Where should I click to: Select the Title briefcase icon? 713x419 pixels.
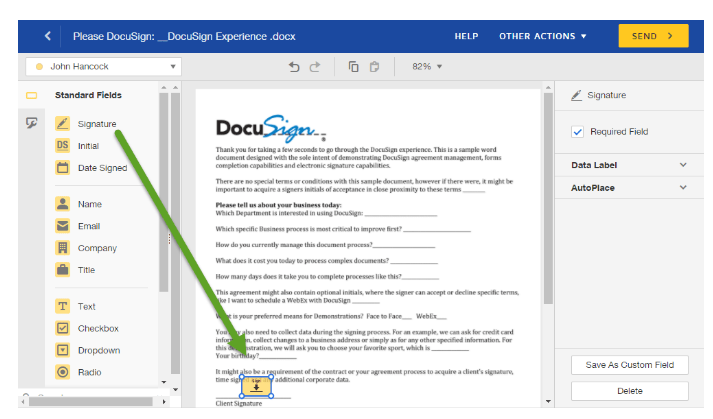[63, 270]
